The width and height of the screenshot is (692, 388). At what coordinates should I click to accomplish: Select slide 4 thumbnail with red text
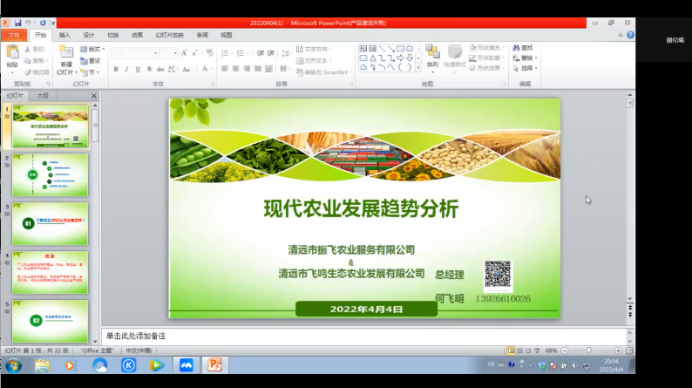tap(50, 272)
